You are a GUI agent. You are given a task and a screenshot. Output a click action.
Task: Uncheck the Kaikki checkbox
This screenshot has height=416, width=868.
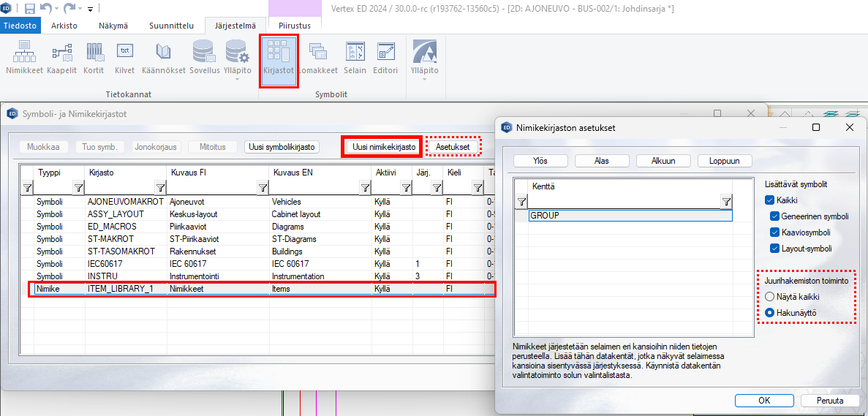[769, 200]
